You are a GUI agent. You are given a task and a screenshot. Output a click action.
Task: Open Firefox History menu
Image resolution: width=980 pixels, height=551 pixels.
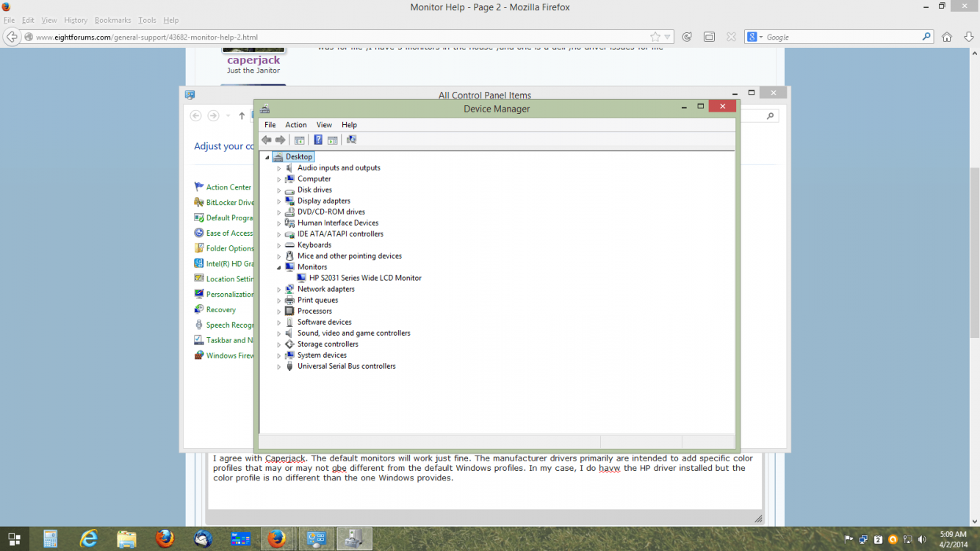point(76,20)
